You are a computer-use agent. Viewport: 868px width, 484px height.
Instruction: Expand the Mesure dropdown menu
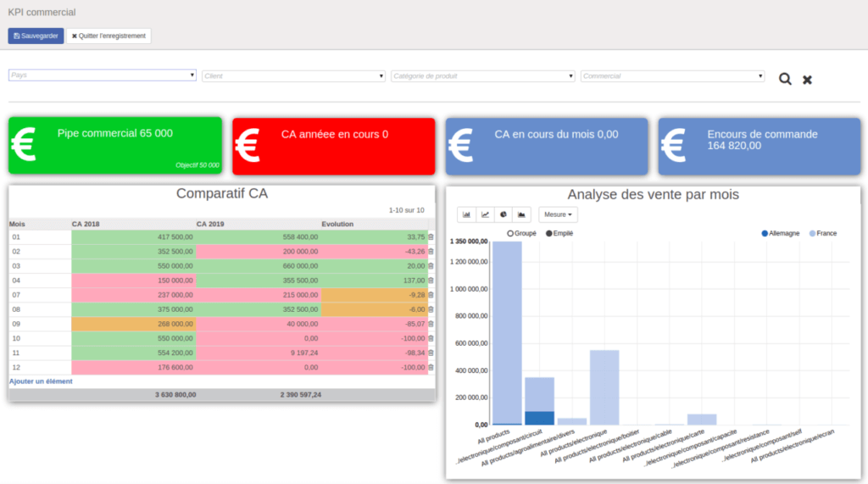[558, 214]
